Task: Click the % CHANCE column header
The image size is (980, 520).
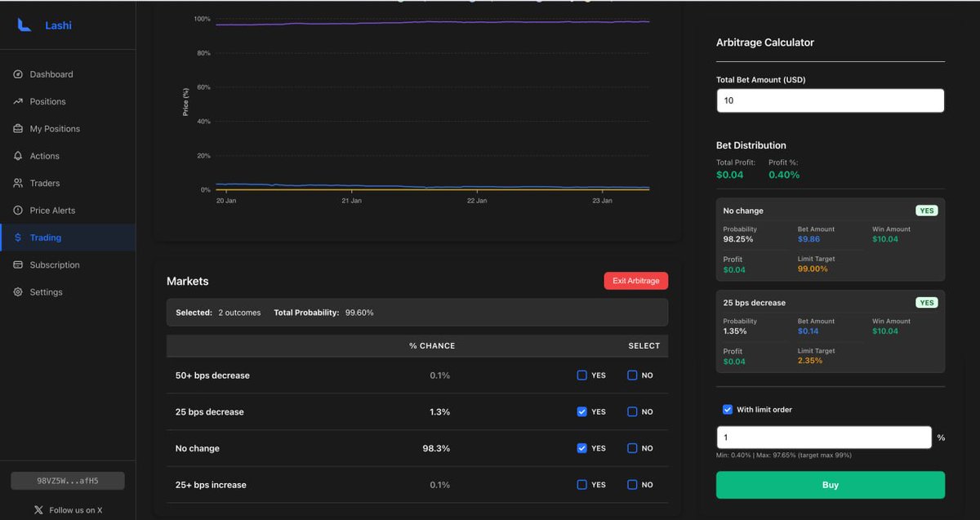Action: (432, 346)
